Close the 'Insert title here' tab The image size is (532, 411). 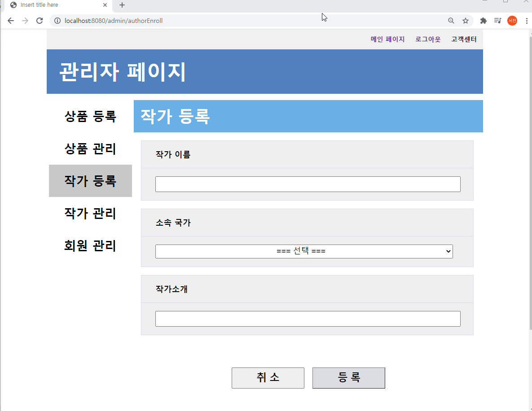tap(105, 5)
